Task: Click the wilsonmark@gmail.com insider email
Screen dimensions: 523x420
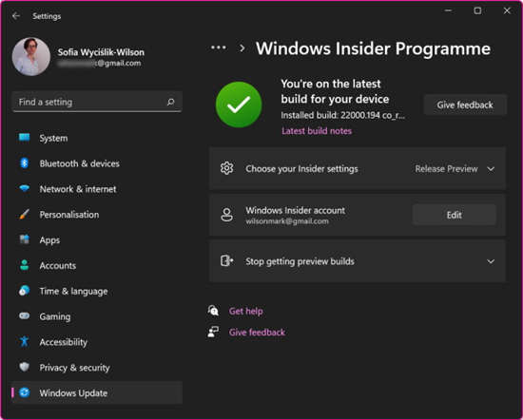Action: click(x=287, y=221)
